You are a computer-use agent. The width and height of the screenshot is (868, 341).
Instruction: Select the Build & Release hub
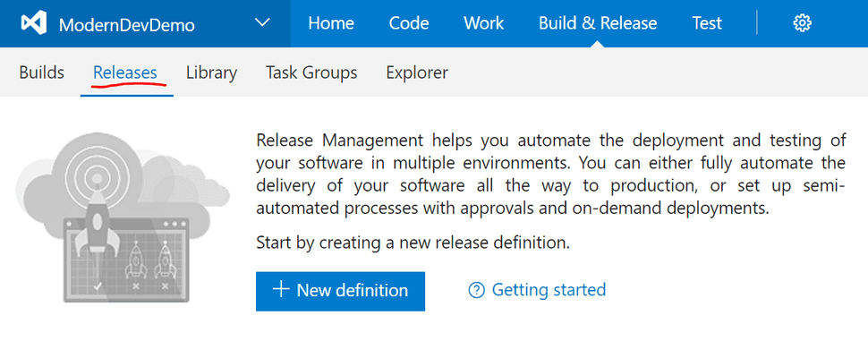(x=598, y=23)
